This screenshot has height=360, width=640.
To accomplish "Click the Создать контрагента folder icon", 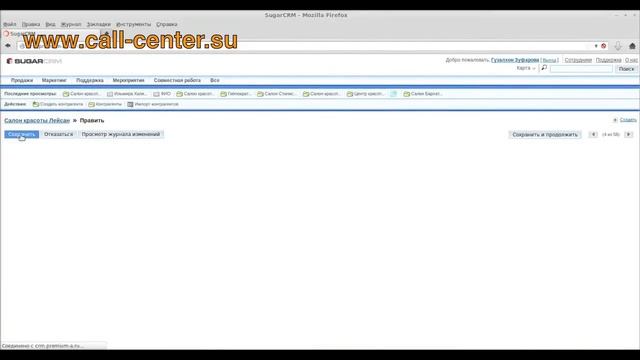I will pyautogui.click(x=36, y=104).
